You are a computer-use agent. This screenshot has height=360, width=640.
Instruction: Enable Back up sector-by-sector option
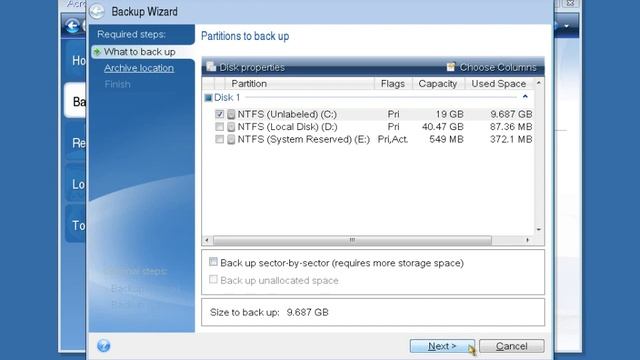point(213,262)
